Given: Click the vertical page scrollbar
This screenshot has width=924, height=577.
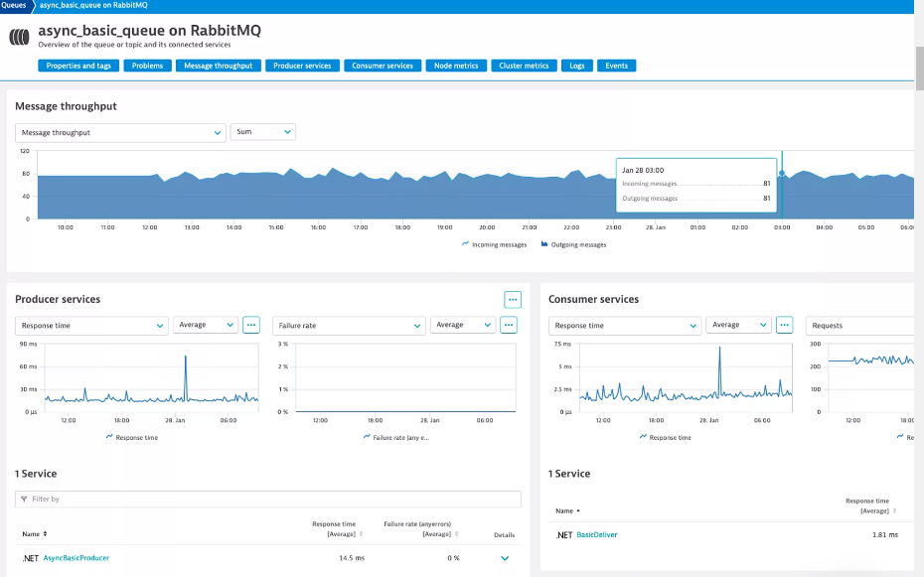Looking at the screenshot, I should click(x=919, y=68).
